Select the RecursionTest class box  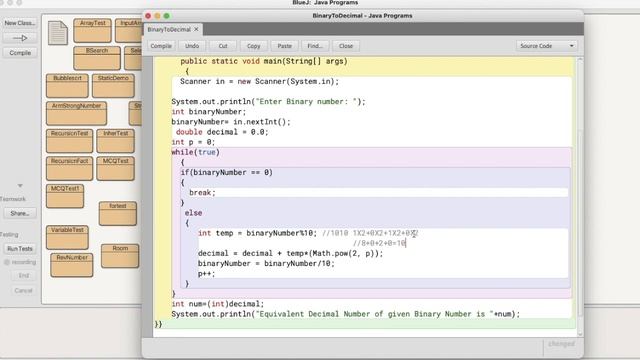point(69,141)
